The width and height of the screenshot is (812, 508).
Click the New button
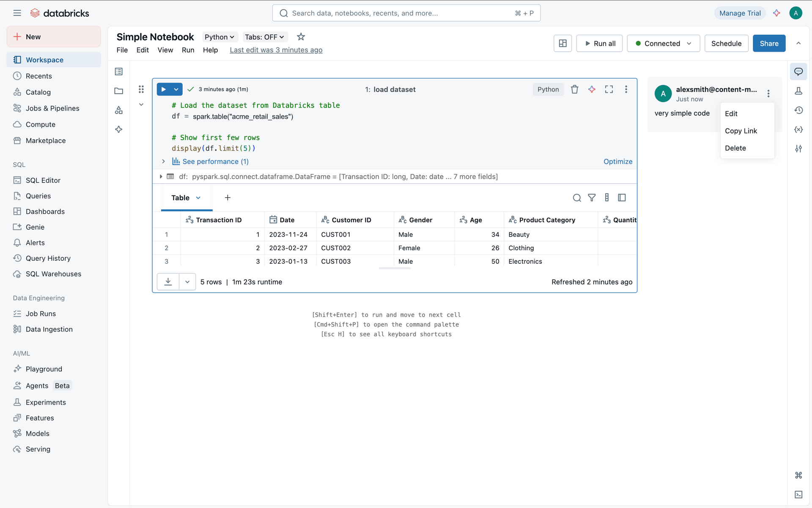point(54,37)
